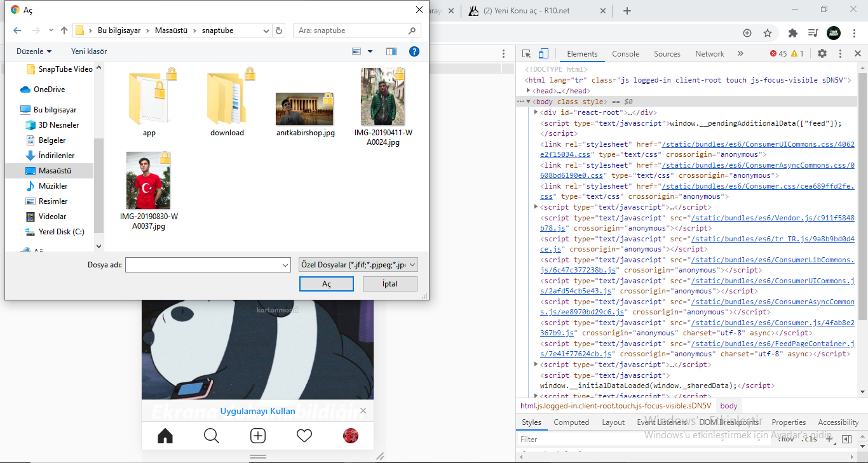Close the DevTools panel

coord(858,54)
